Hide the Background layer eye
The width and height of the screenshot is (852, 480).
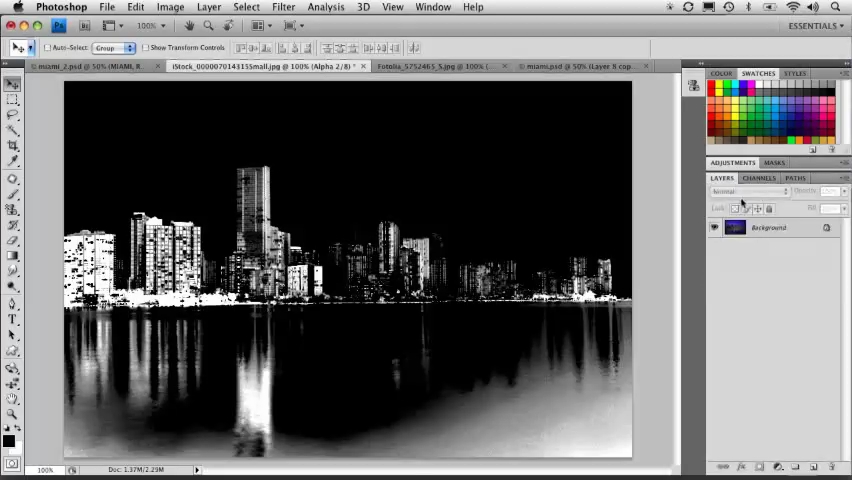pos(715,227)
